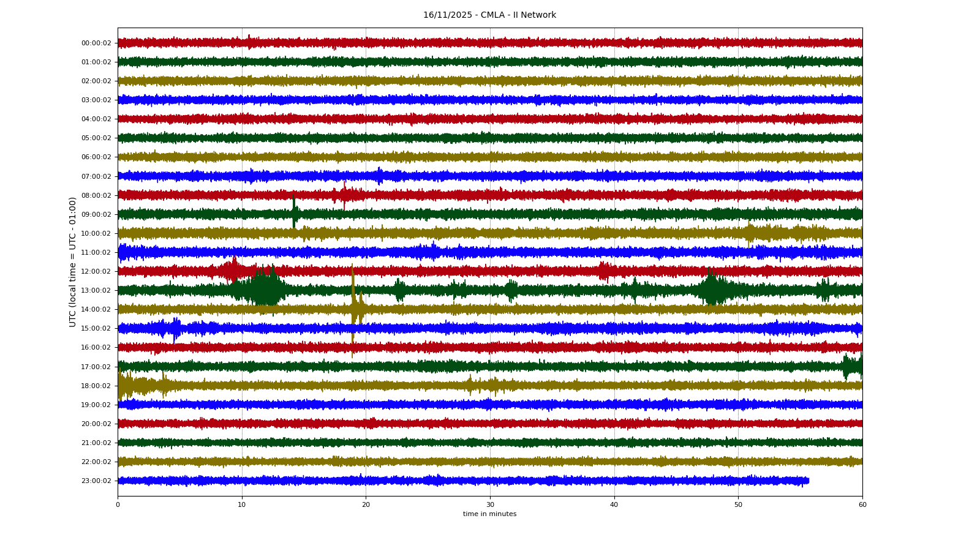This screenshot has height=551, width=980.
Task: Click the 0 minute tick label
Action: 118,504
